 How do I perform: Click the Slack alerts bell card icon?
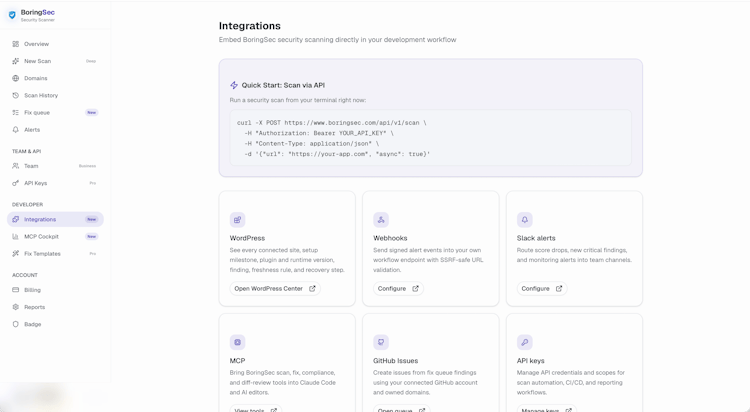tap(525, 220)
